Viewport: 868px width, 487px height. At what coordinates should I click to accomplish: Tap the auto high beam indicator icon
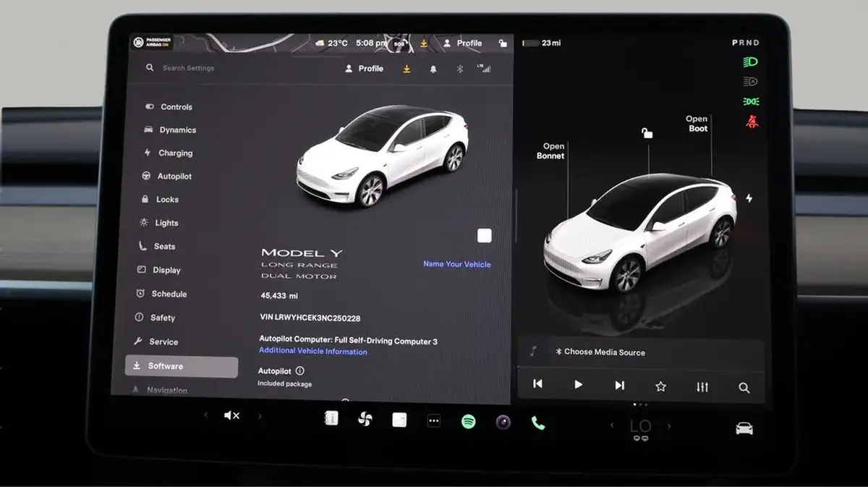click(x=751, y=82)
